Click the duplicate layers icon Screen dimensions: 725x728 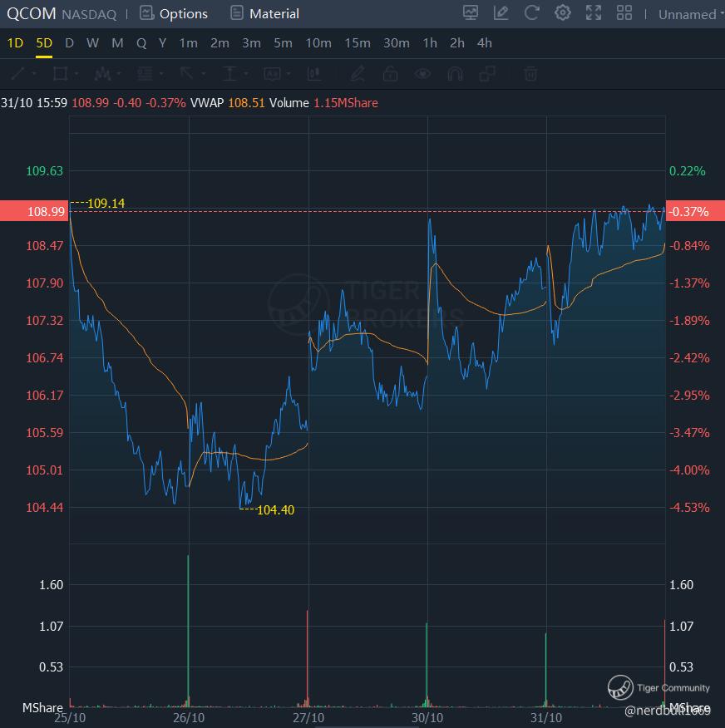tap(488, 73)
